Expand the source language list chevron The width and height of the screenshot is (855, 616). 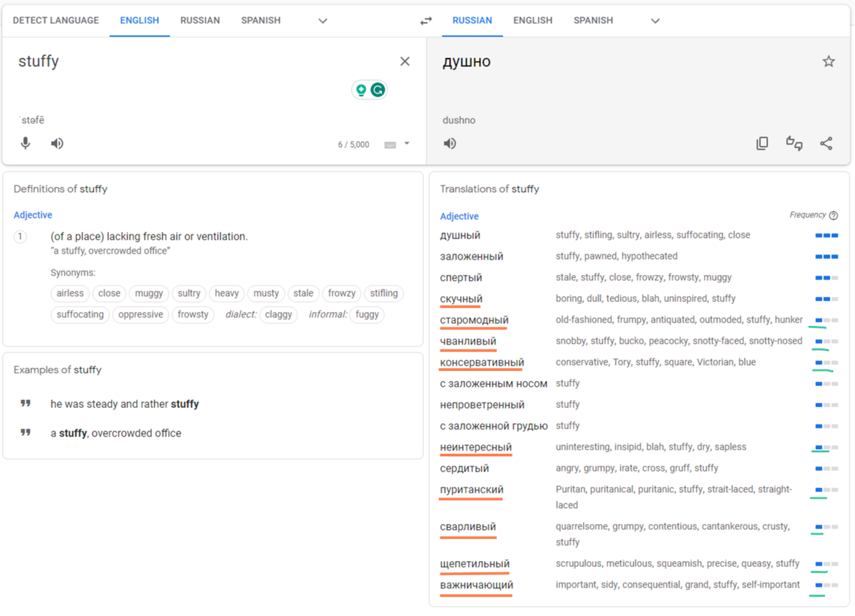tap(323, 21)
